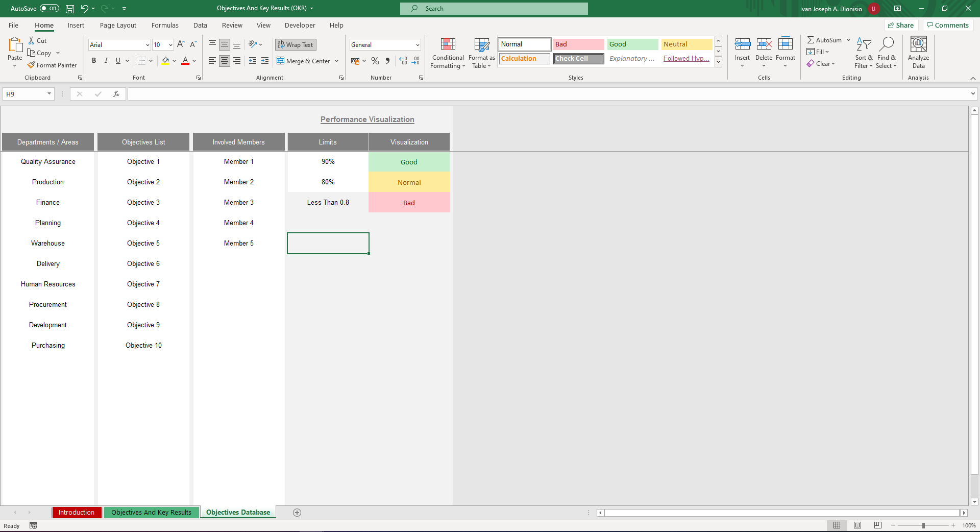Apply the Check Cell style

tap(579, 59)
